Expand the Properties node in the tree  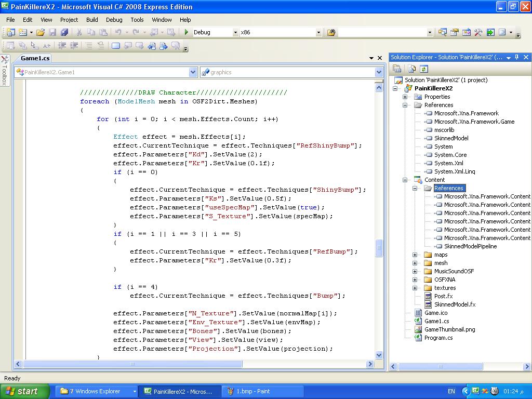(405, 97)
